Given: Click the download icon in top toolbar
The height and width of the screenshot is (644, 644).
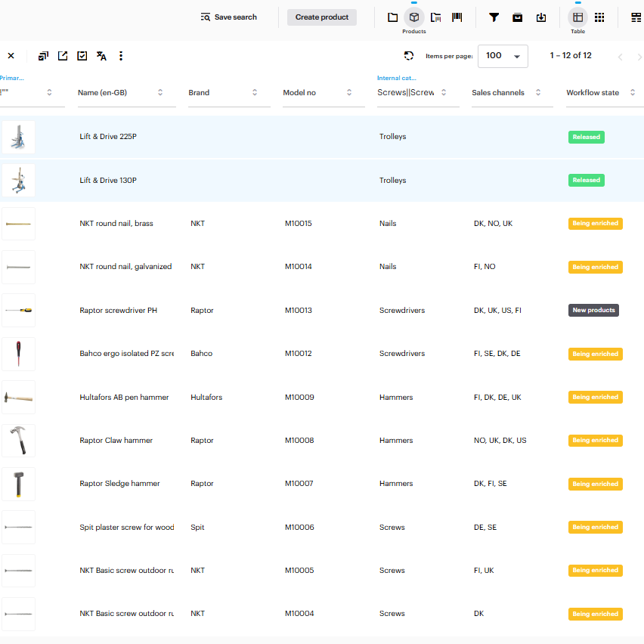Looking at the screenshot, I should tap(541, 17).
